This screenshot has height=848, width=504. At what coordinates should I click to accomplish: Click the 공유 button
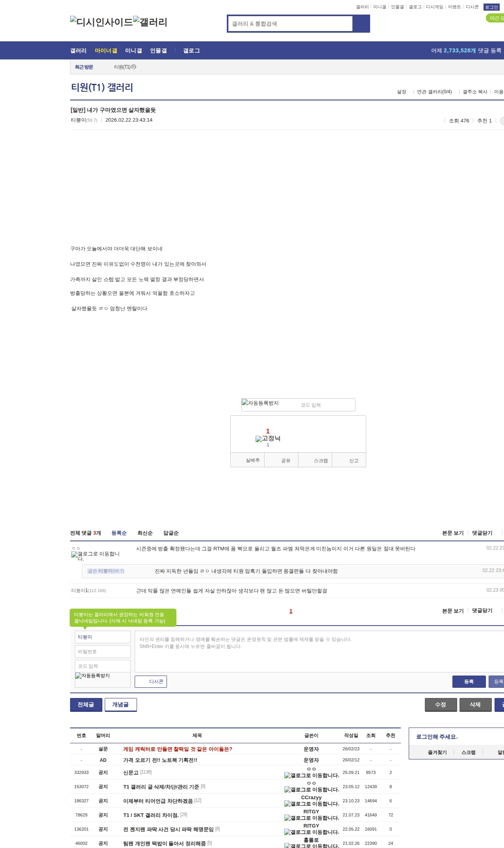click(x=282, y=460)
